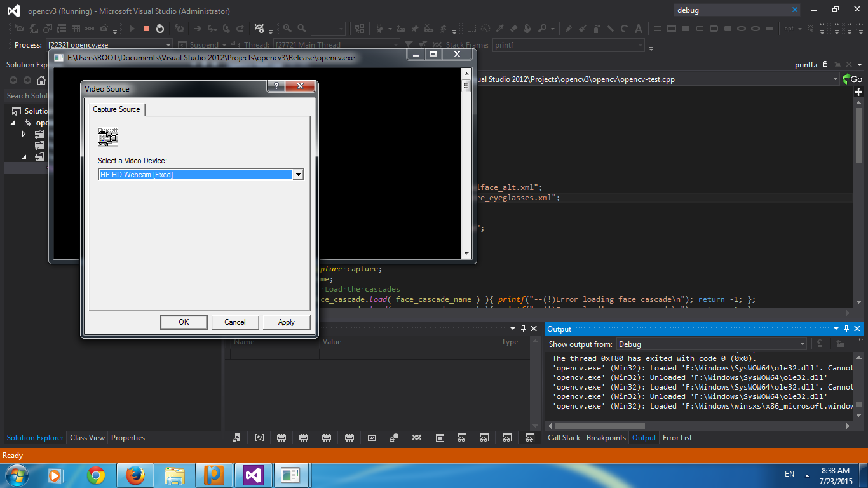Click the EN language indicator in system tray
Viewport: 868px width, 488px height.
tap(789, 474)
